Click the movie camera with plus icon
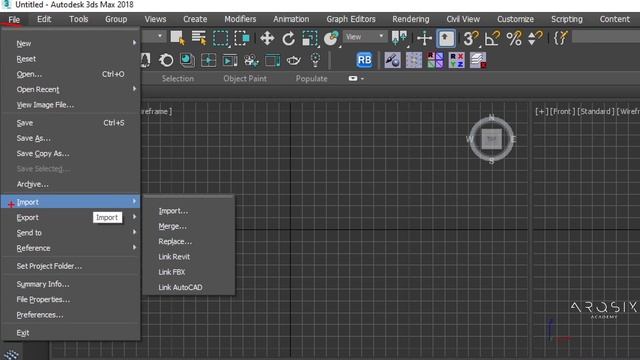The width and height of the screenshot is (640, 360). click(251, 60)
